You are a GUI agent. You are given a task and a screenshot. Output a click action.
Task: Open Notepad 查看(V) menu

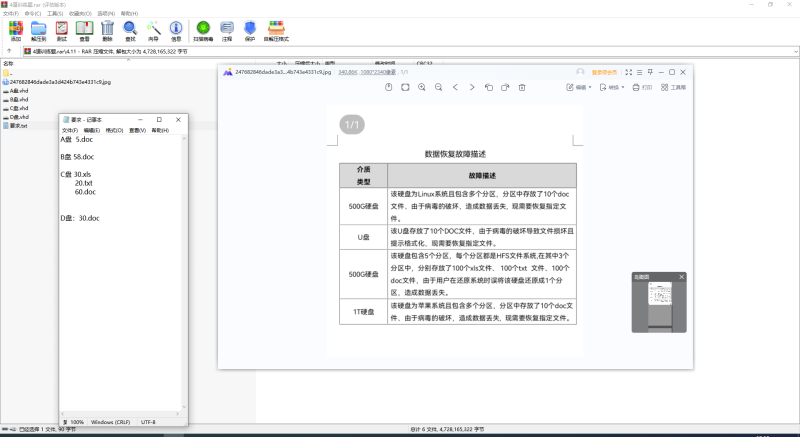[x=137, y=131]
